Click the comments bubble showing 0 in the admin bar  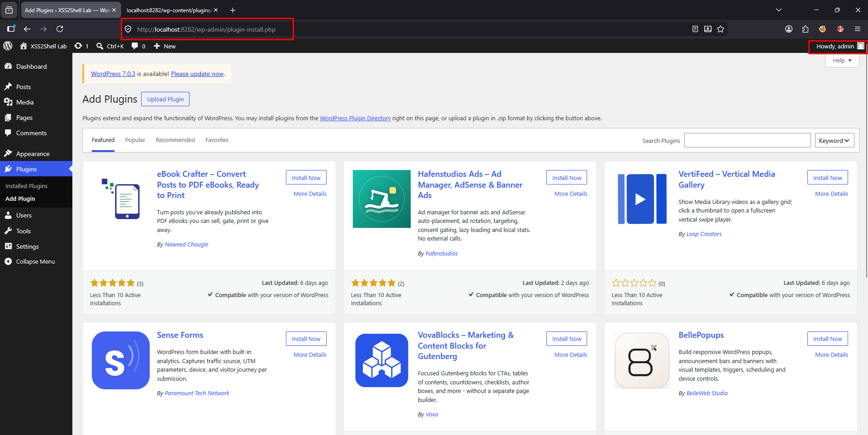click(x=138, y=46)
